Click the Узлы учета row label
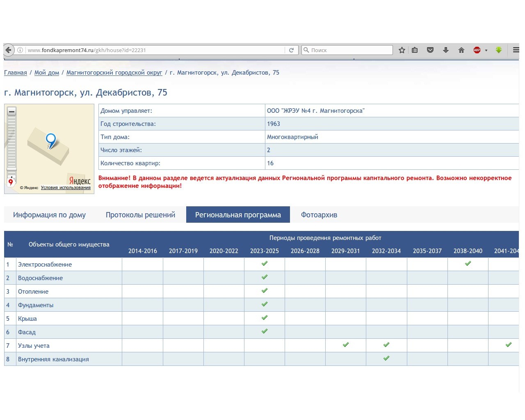The image size is (525, 420). click(x=34, y=346)
